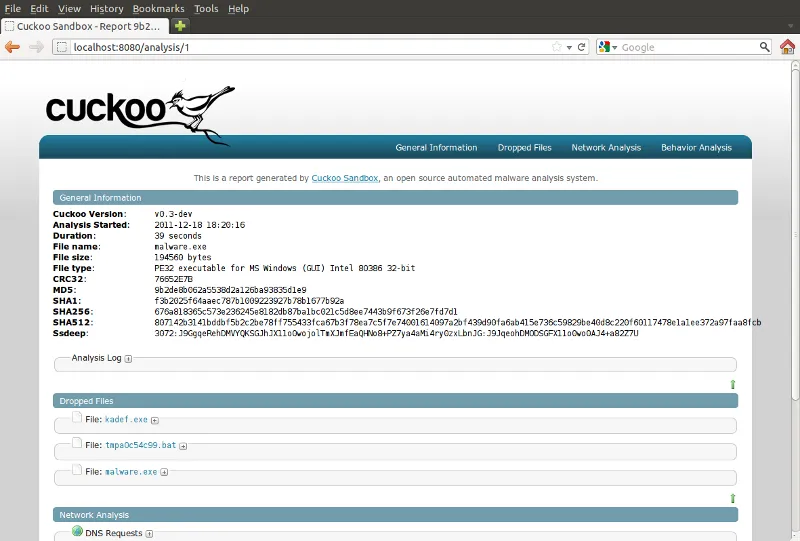The width and height of the screenshot is (800, 541).
Task: Follow the Cuckoo Sandbox hyperlink
Action: click(344, 178)
